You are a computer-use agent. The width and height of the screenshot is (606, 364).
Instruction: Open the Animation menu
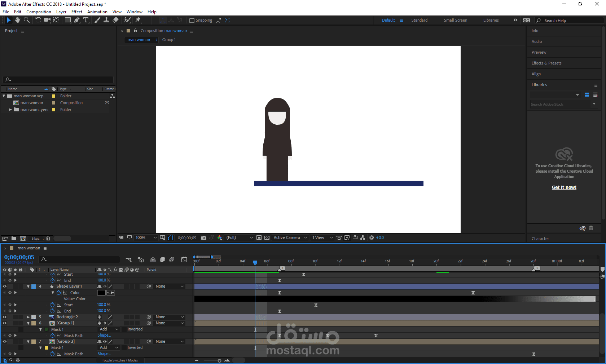(97, 12)
